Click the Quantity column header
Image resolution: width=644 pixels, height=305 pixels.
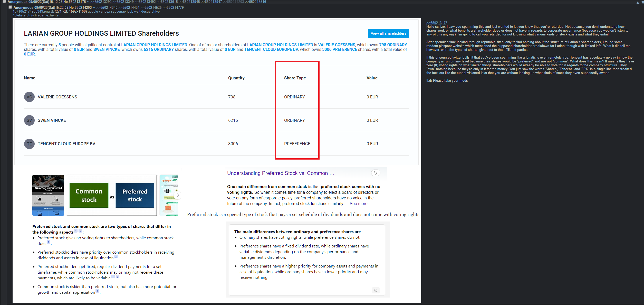(x=236, y=78)
